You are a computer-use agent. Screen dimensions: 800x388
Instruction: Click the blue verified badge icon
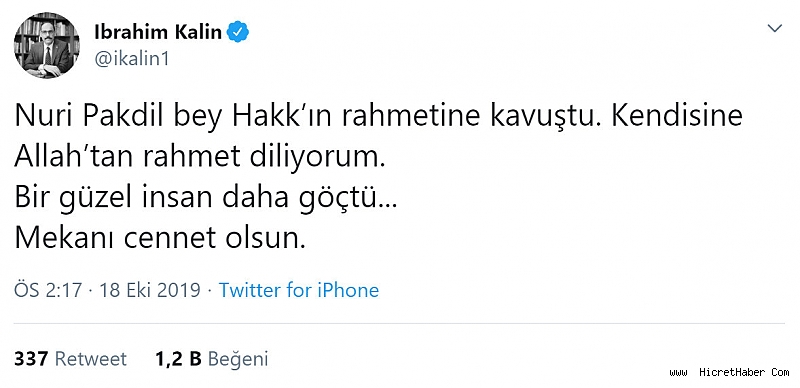(238, 32)
